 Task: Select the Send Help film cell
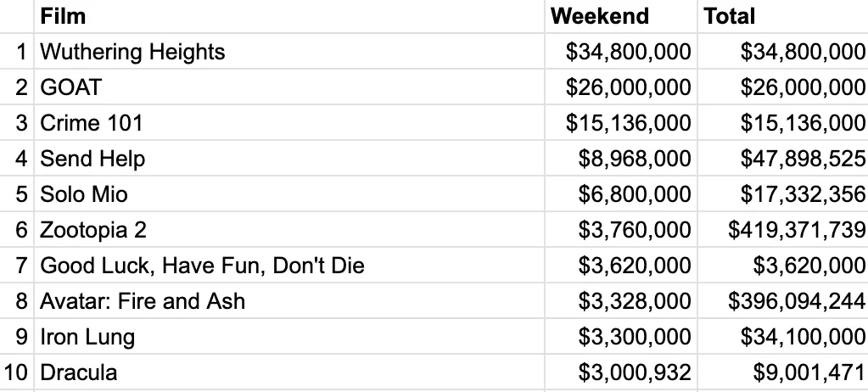pyautogui.click(x=92, y=159)
